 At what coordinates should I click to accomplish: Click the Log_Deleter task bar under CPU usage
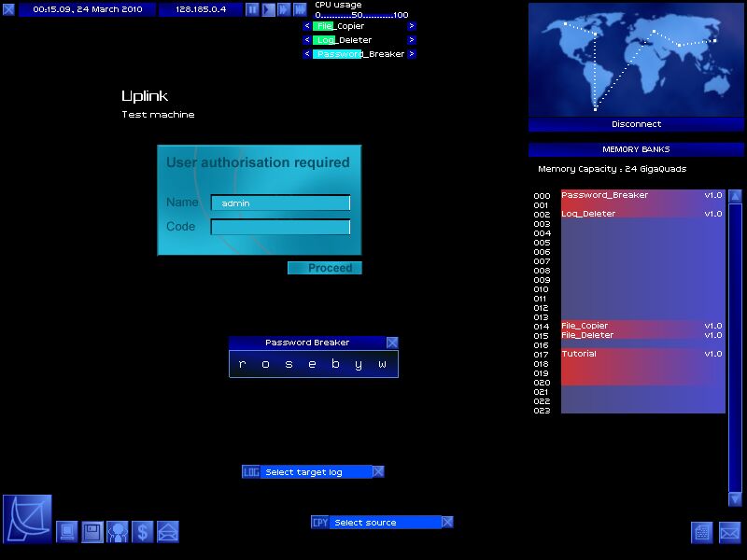(359, 40)
